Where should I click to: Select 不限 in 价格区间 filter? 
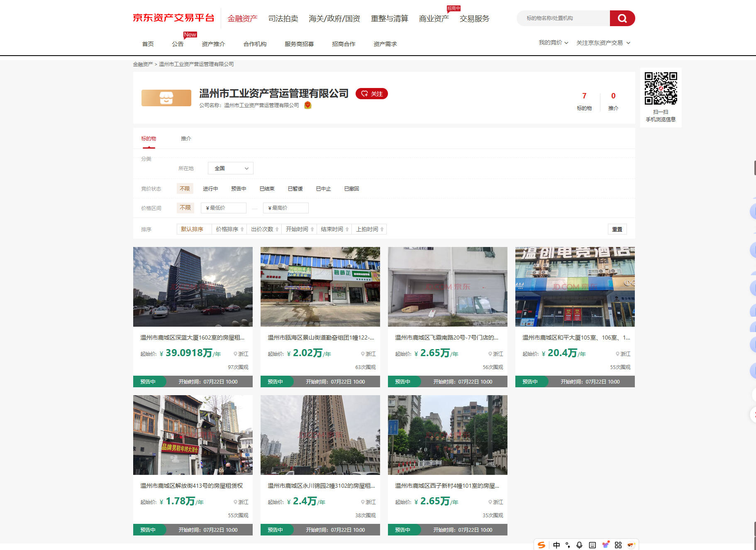pyautogui.click(x=185, y=208)
